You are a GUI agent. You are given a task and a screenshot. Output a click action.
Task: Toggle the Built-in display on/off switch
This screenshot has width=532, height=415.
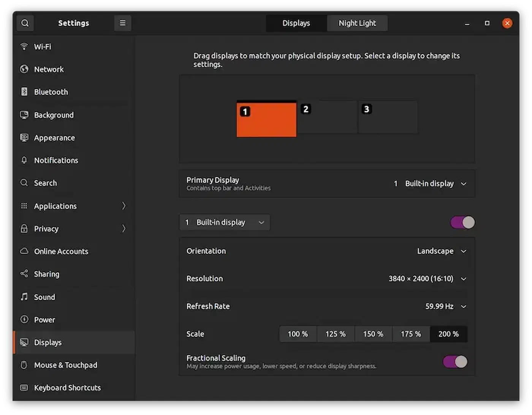462,222
